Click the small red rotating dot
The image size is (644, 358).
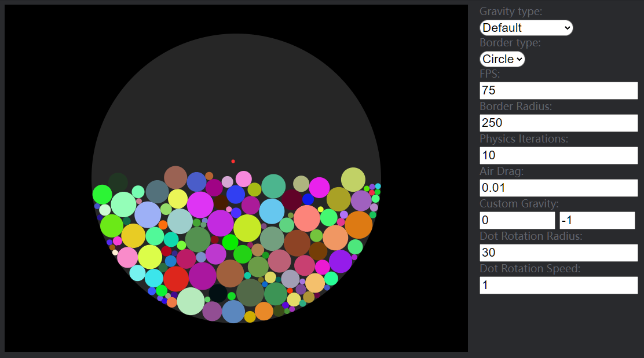(x=233, y=161)
